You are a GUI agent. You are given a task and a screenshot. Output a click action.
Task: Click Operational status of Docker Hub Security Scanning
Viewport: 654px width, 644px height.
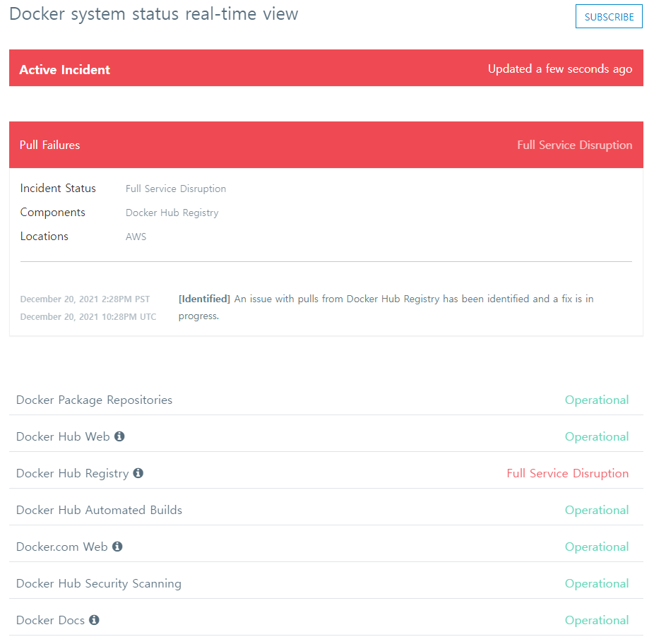pyautogui.click(x=597, y=583)
